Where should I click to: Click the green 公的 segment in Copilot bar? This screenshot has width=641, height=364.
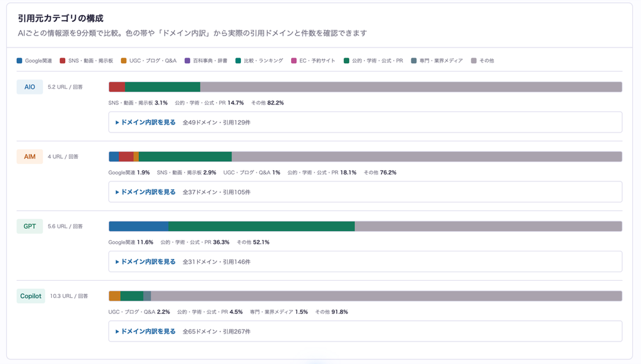click(x=132, y=296)
